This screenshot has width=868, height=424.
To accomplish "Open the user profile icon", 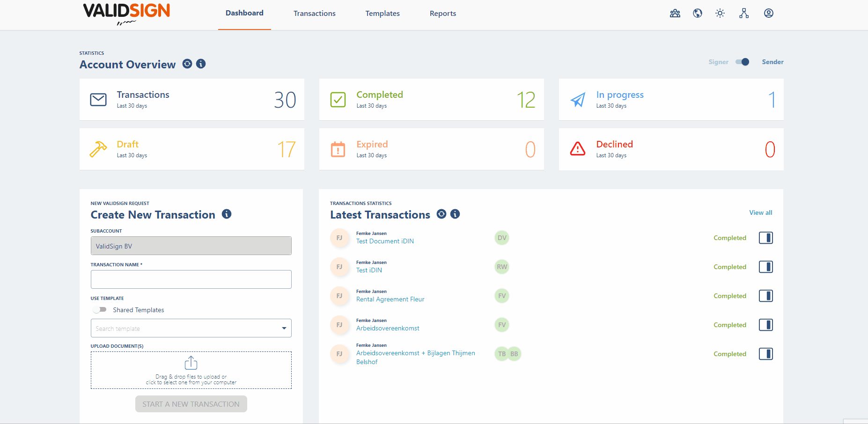I will 768,14.
